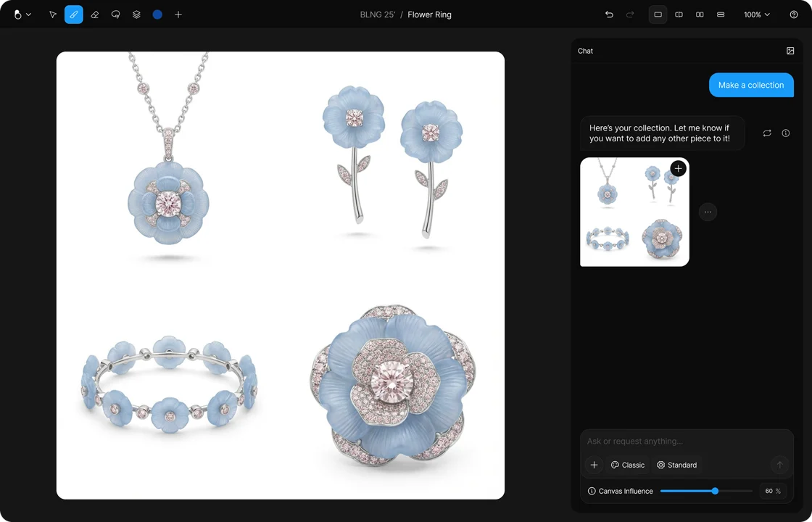Select the Lasso tool

[x=115, y=14]
